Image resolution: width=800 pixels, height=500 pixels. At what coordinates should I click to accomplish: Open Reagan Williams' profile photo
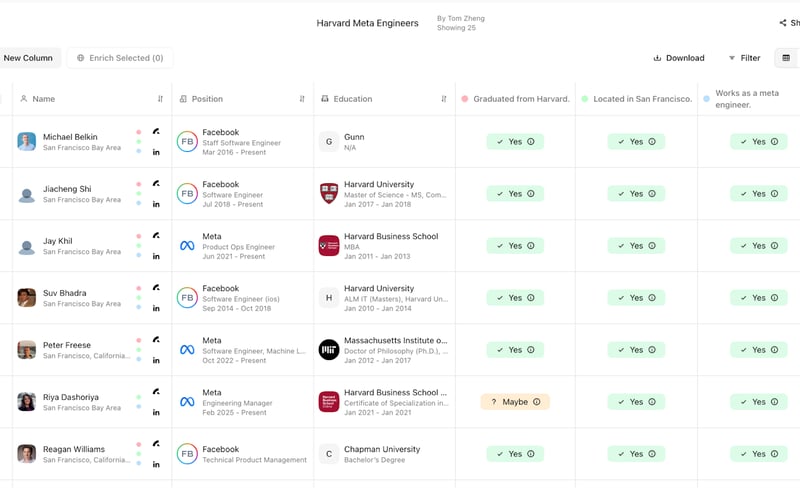tap(27, 454)
